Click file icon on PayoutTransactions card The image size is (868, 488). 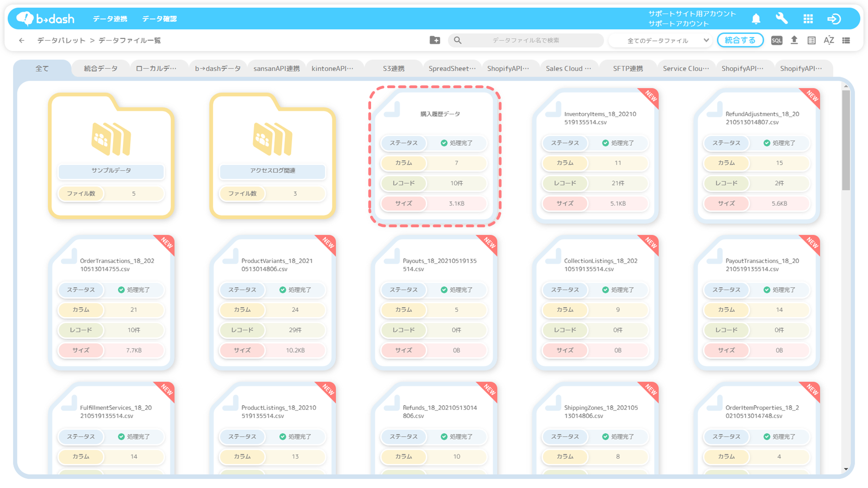pyautogui.click(x=714, y=256)
